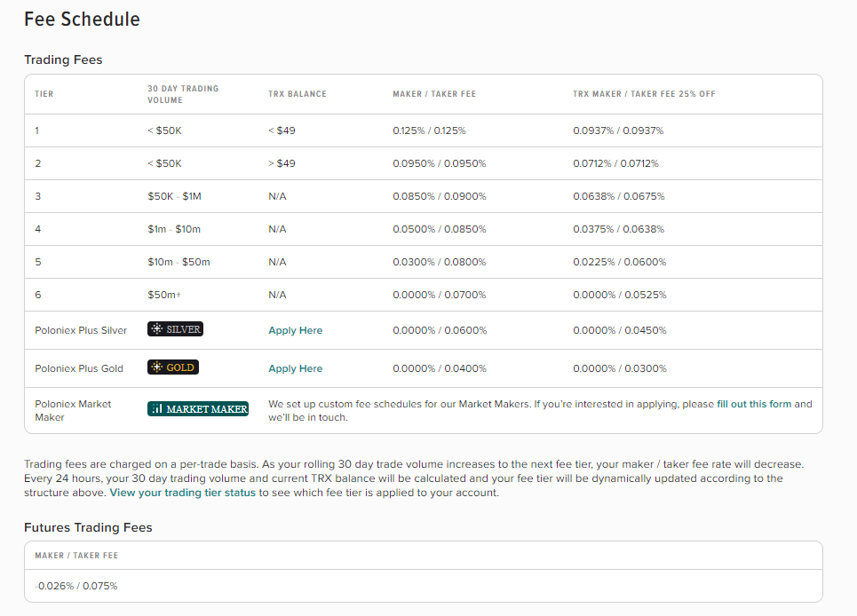Select TRX fee '0.0638% / 0.0675%'
Viewport: 857px width, 616px height.
coord(619,196)
